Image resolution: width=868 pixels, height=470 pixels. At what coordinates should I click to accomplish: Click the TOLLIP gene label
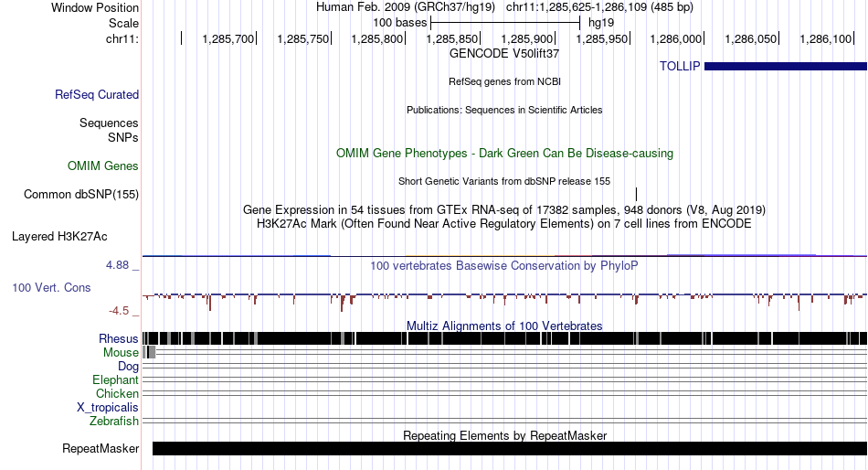coord(680,66)
